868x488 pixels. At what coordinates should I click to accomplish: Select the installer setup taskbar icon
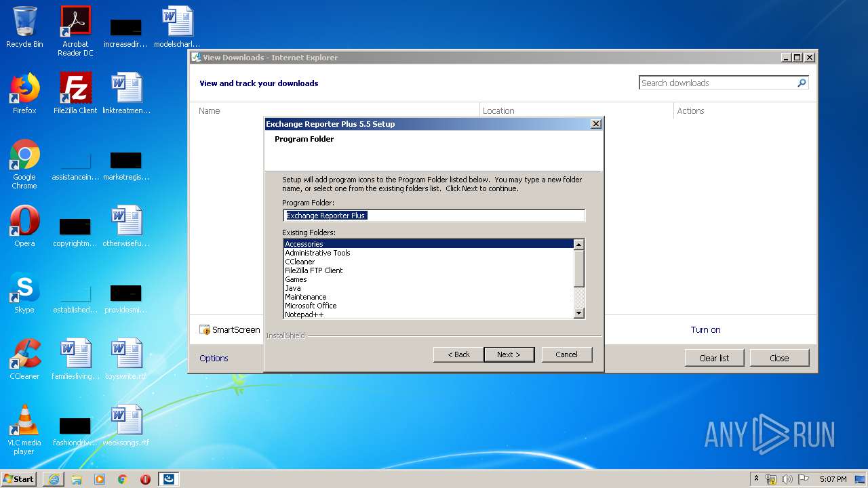coord(169,479)
